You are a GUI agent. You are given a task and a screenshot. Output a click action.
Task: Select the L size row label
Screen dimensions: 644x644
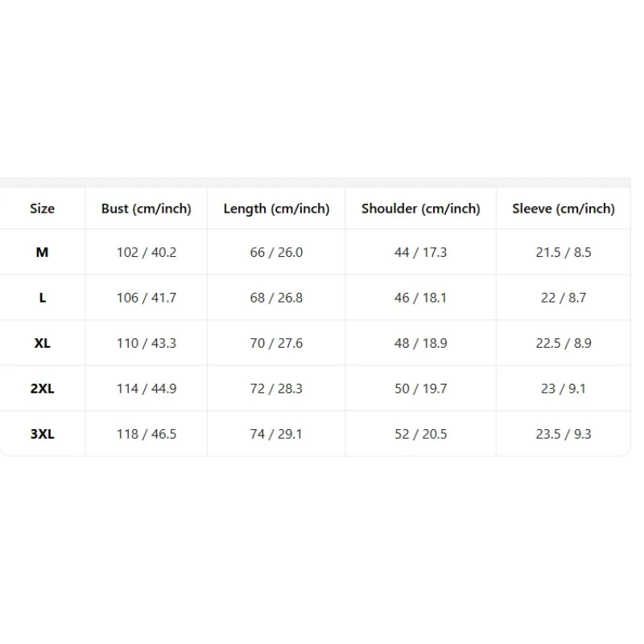tap(43, 298)
